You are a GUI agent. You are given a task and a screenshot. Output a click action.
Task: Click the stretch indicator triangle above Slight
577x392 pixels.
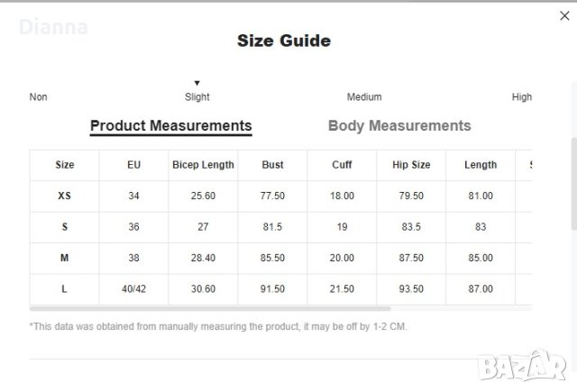point(197,83)
